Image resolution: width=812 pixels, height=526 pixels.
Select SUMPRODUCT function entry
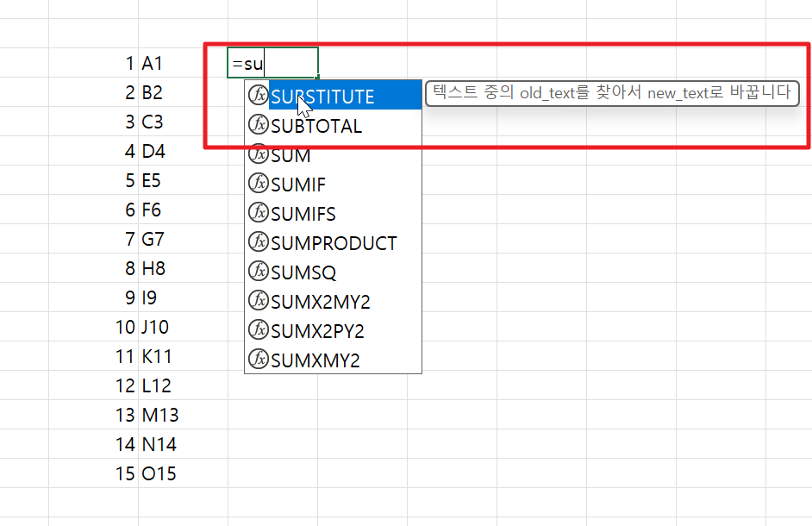[x=333, y=242]
